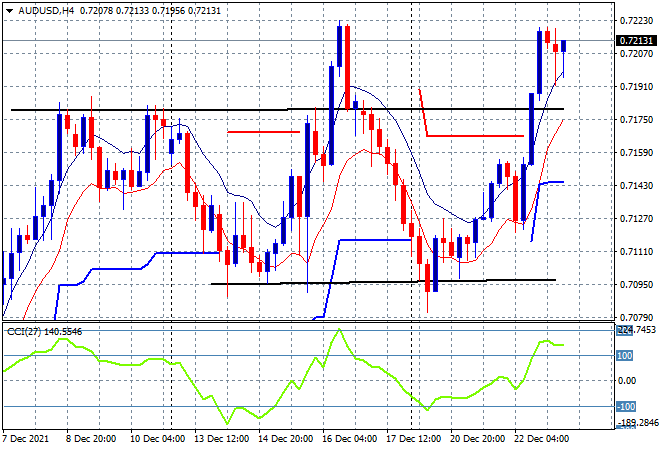The height and width of the screenshot is (450, 660).
Task: Click the 22 Dec 04:00 time label
Action: 541,439
